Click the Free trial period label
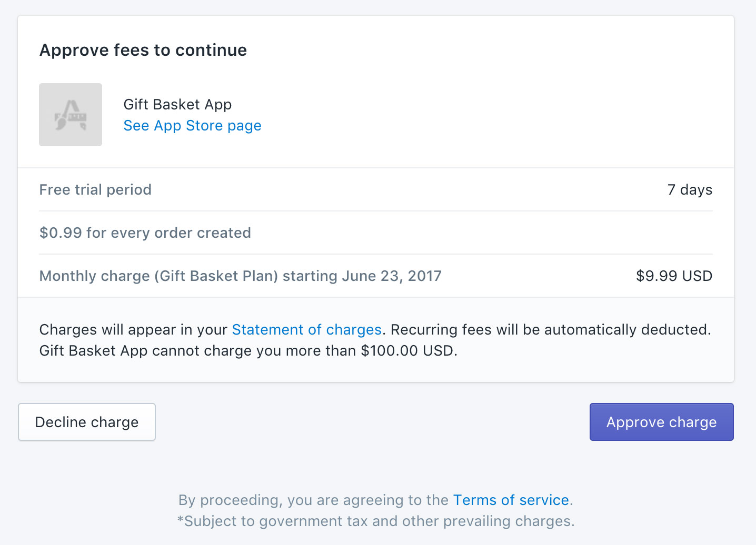Viewport: 756px width, 545px height. [x=95, y=189]
